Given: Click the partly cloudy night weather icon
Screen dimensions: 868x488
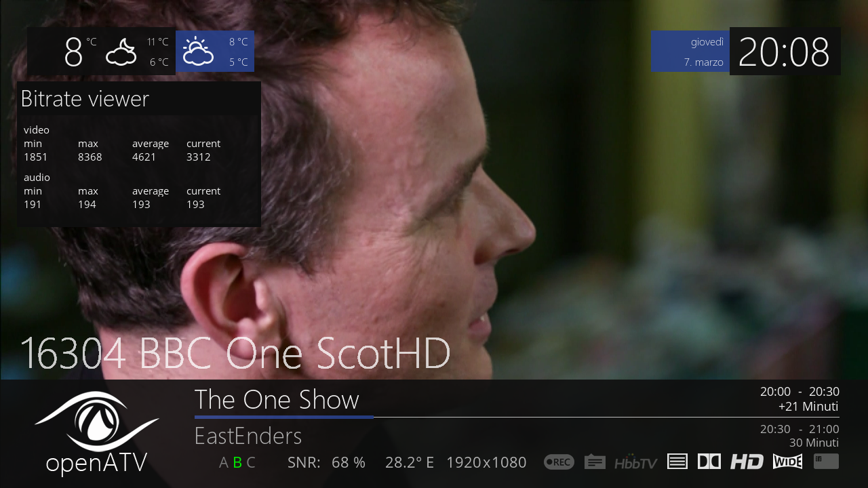Looking at the screenshot, I should (121, 52).
